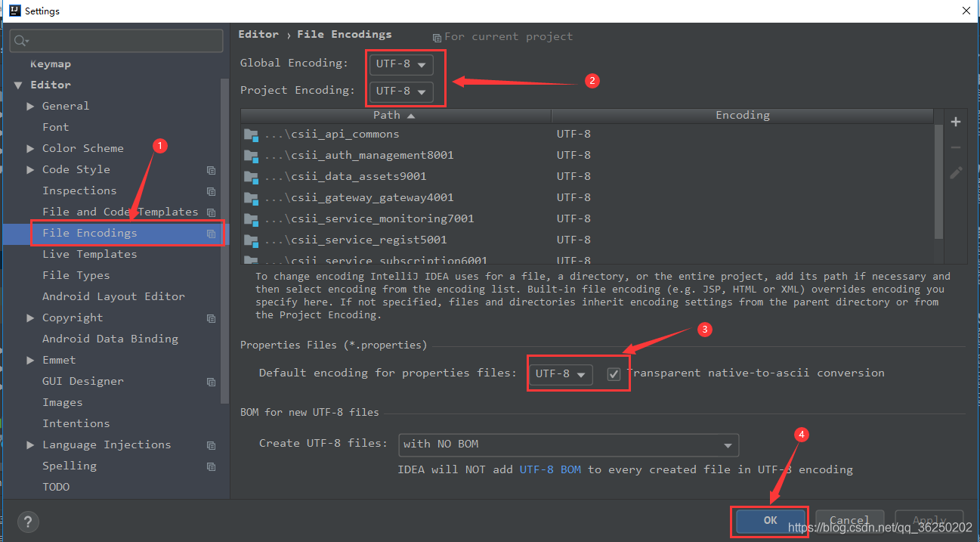Open the Global Encoding dropdown

(x=401, y=64)
